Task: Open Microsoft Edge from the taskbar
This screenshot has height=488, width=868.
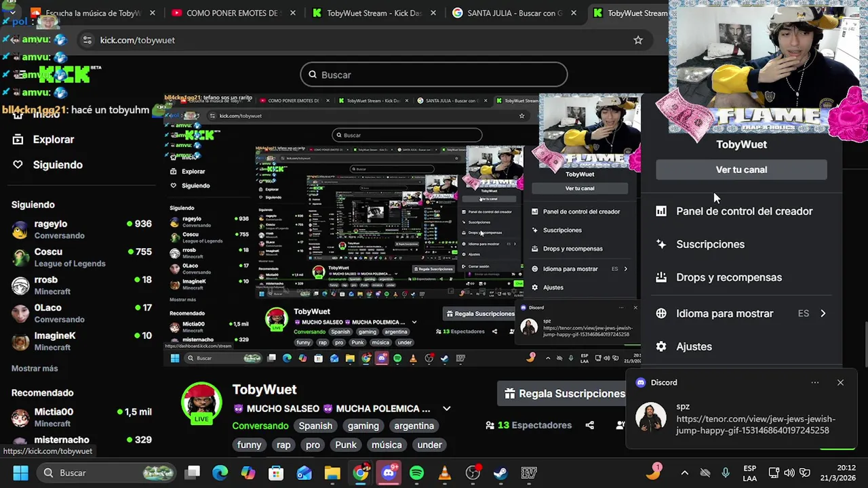Action: [220, 472]
